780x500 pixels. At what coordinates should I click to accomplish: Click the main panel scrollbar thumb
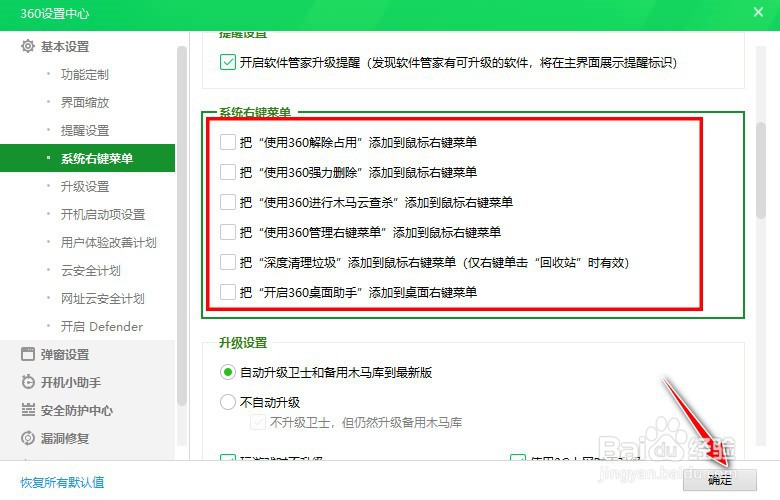761,170
